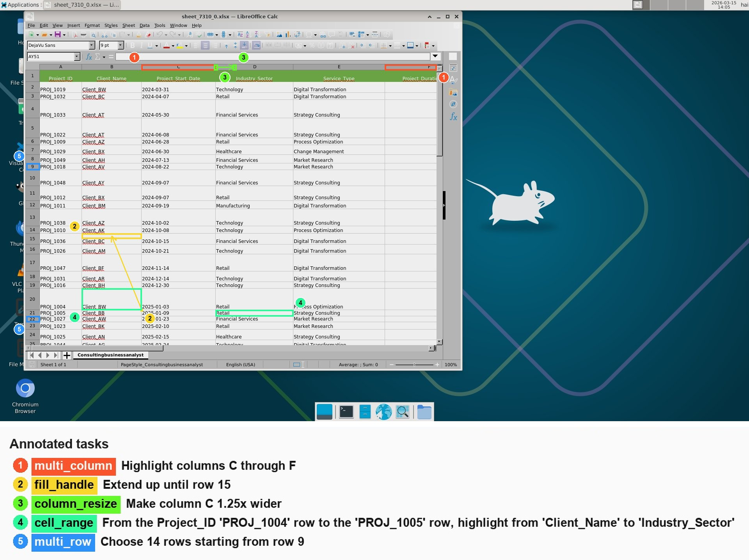Open undo history dropdown arrow
This screenshot has height=560, width=749.
click(x=166, y=35)
